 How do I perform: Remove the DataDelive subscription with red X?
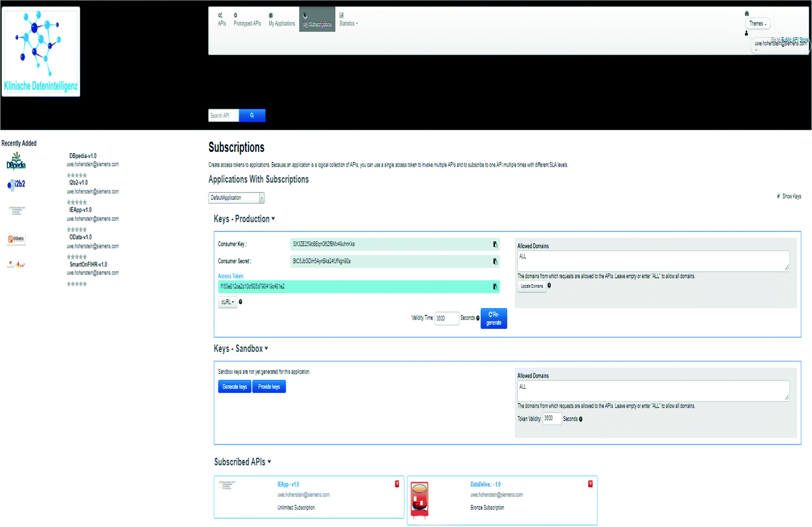(x=590, y=484)
